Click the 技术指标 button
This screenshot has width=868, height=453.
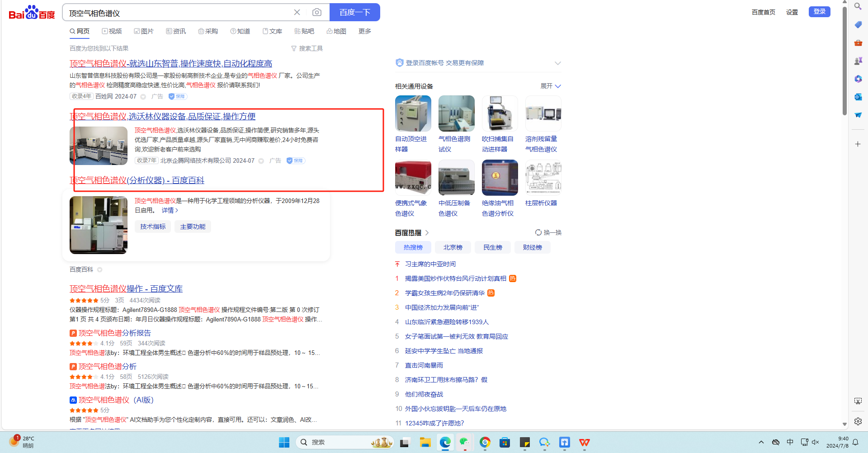tap(153, 226)
